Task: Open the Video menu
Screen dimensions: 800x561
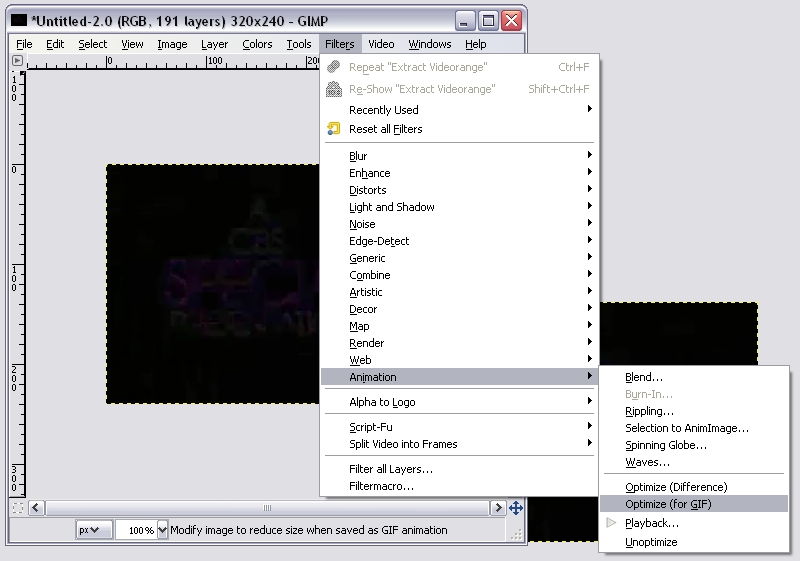Action: tap(381, 44)
